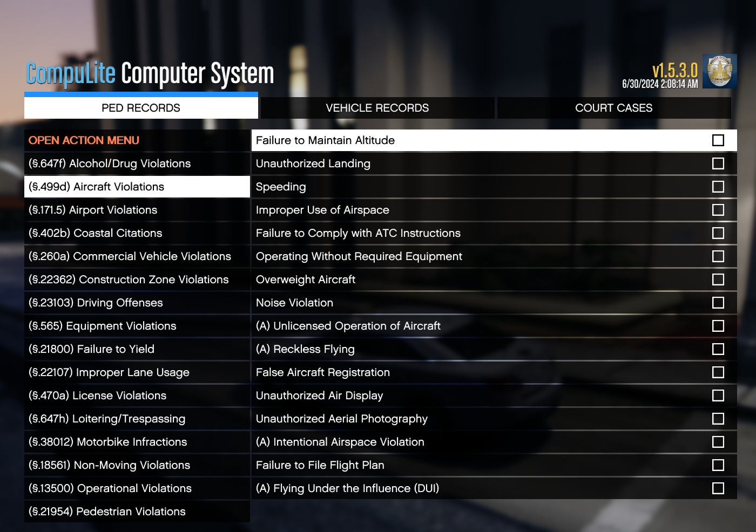756x532 pixels.
Task: Click the police badge icon
Action: tap(719, 71)
